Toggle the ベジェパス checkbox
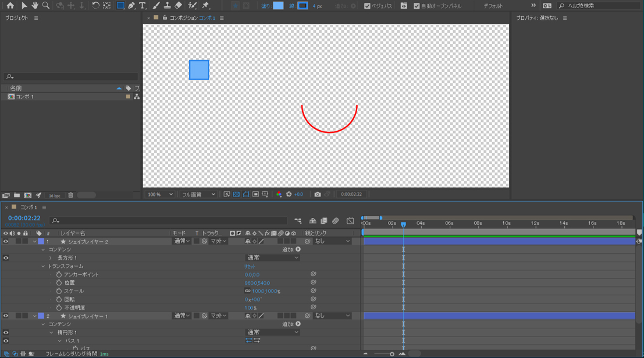The image size is (644, 358). tap(367, 6)
